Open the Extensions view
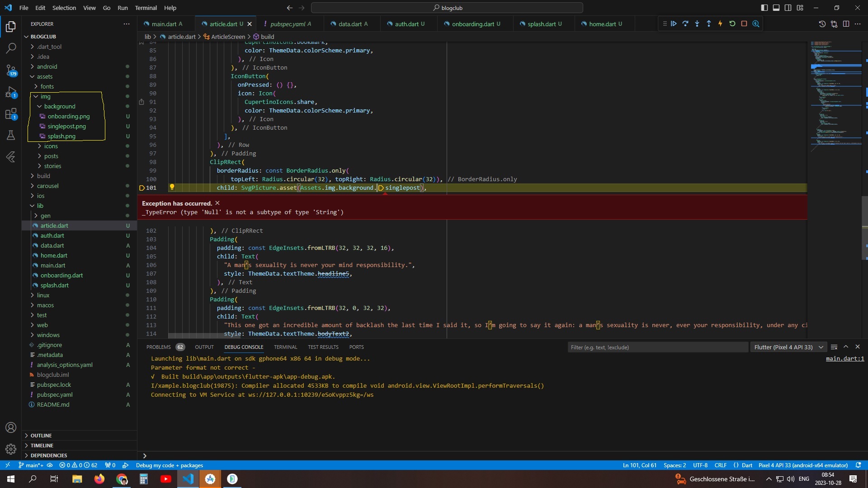This screenshot has width=868, height=488. coord(11,113)
